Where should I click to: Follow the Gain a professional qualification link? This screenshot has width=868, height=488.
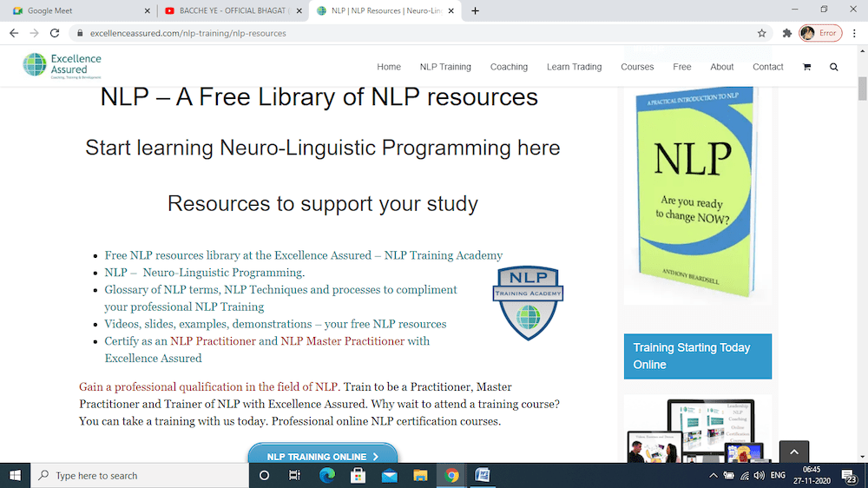click(208, 386)
